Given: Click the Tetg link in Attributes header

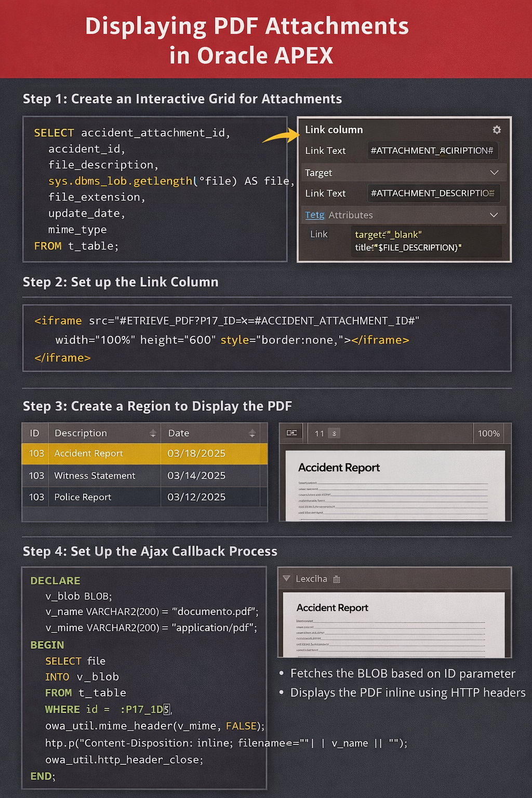Looking at the screenshot, I should coord(315,215).
